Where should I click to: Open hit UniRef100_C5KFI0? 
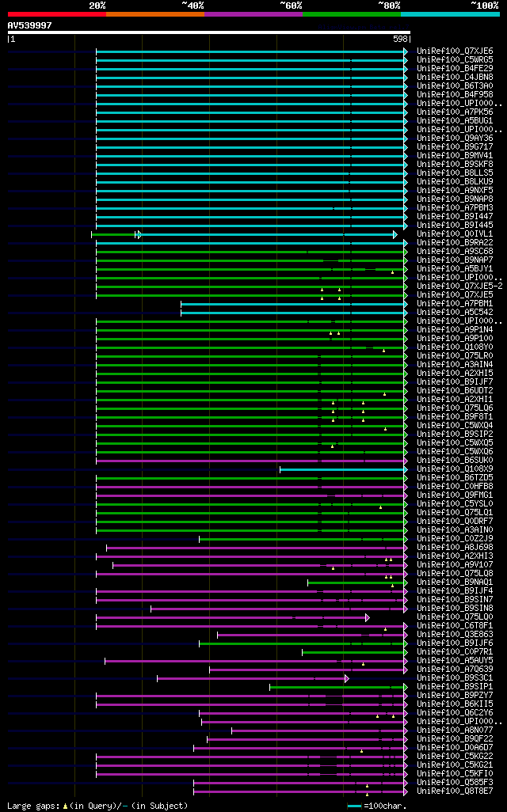(456, 774)
